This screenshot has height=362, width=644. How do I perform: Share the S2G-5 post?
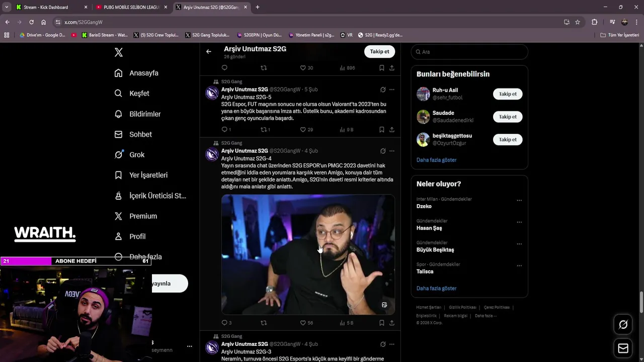(392, 130)
